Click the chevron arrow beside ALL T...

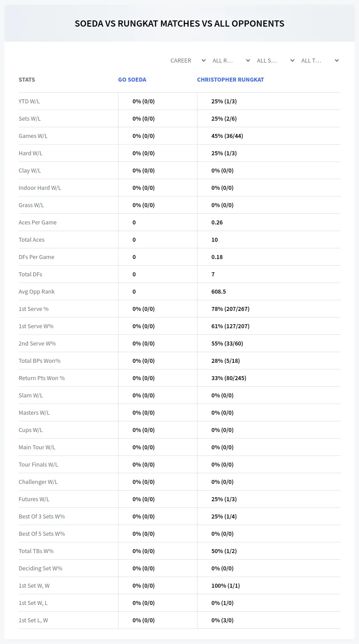tap(337, 60)
